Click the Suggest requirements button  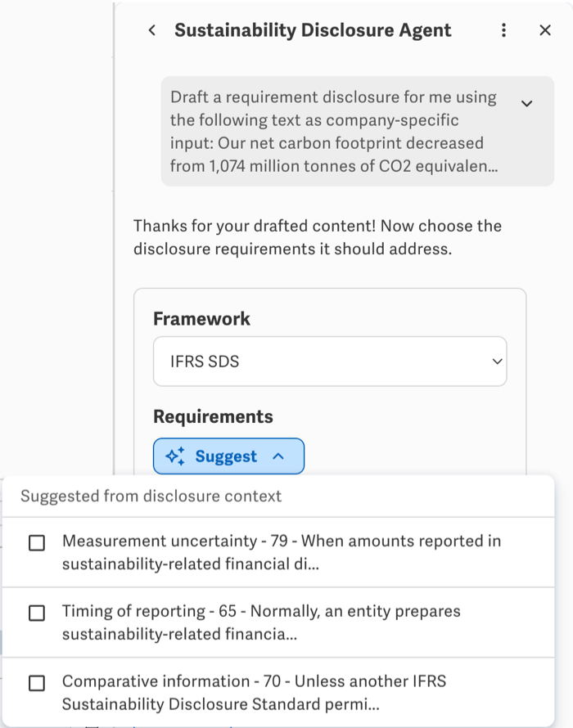(x=228, y=456)
